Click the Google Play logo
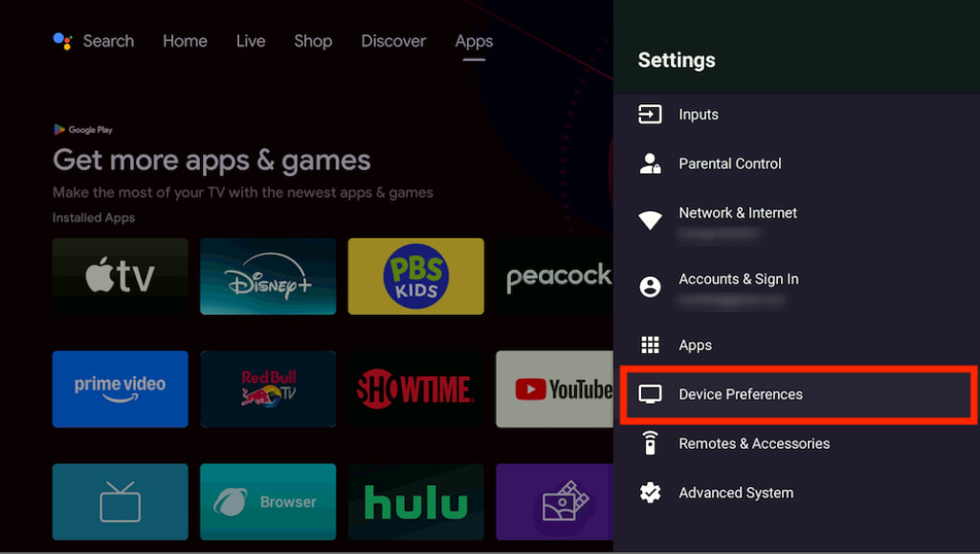The height and width of the screenshot is (554, 980). click(x=83, y=129)
